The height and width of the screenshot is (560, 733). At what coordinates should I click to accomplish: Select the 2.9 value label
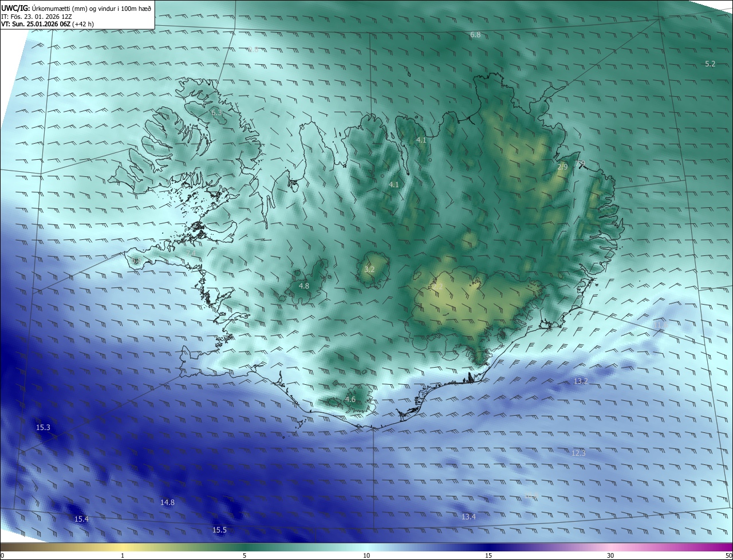[562, 167]
